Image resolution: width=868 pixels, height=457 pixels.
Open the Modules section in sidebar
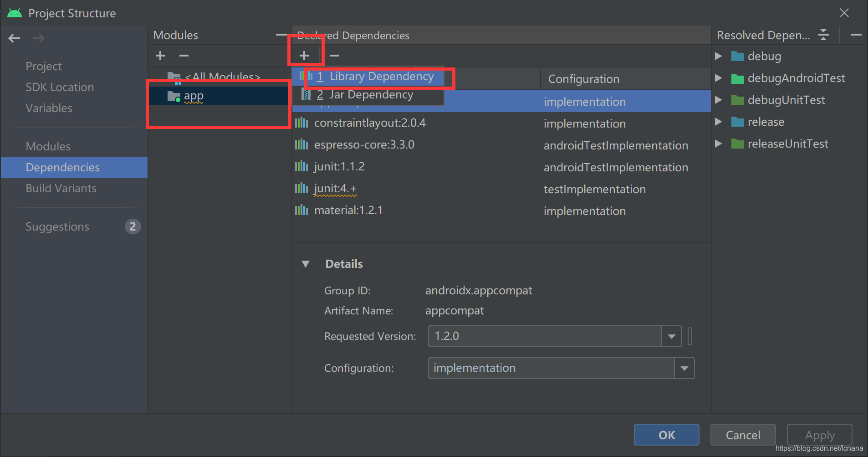(x=48, y=146)
